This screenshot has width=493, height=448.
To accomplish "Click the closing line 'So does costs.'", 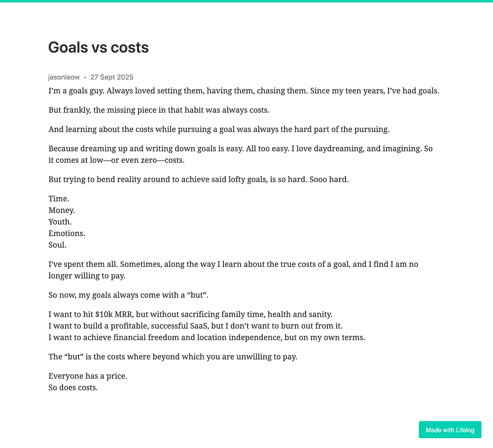I will 73,388.
